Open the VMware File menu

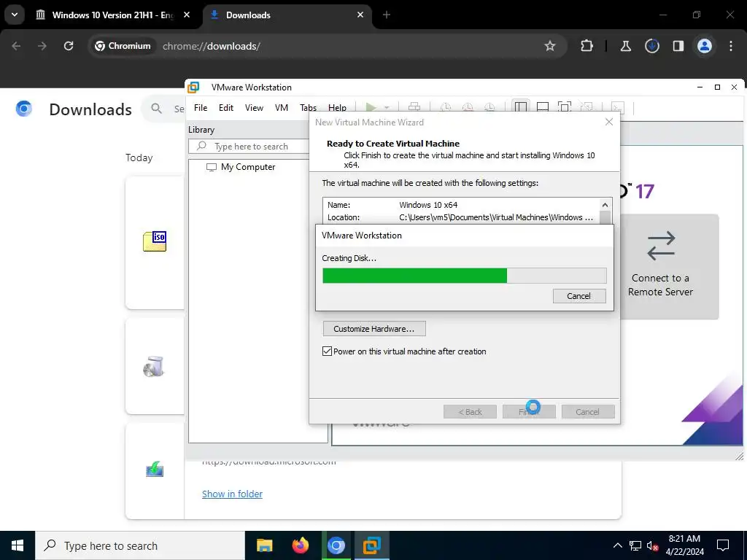pyautogui.click(x=201, y=108)
